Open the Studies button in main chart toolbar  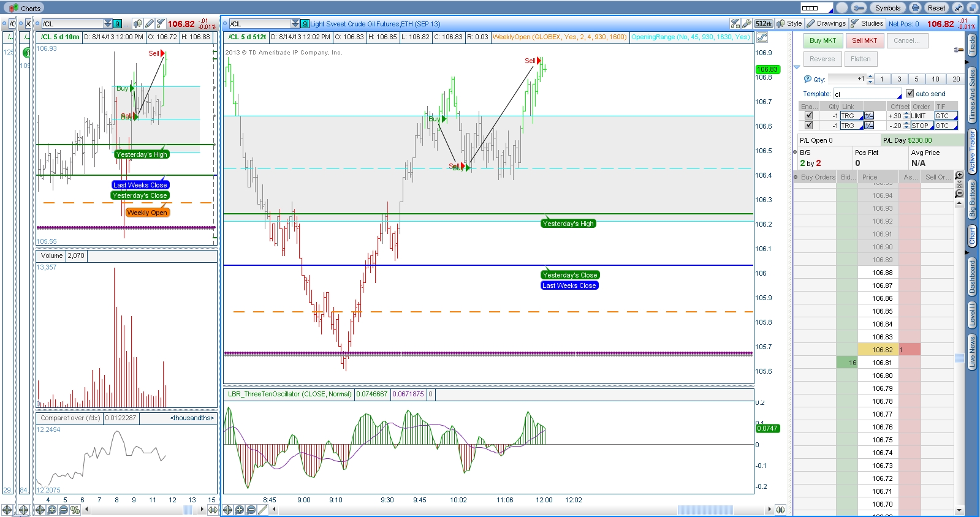click(867, 23)
